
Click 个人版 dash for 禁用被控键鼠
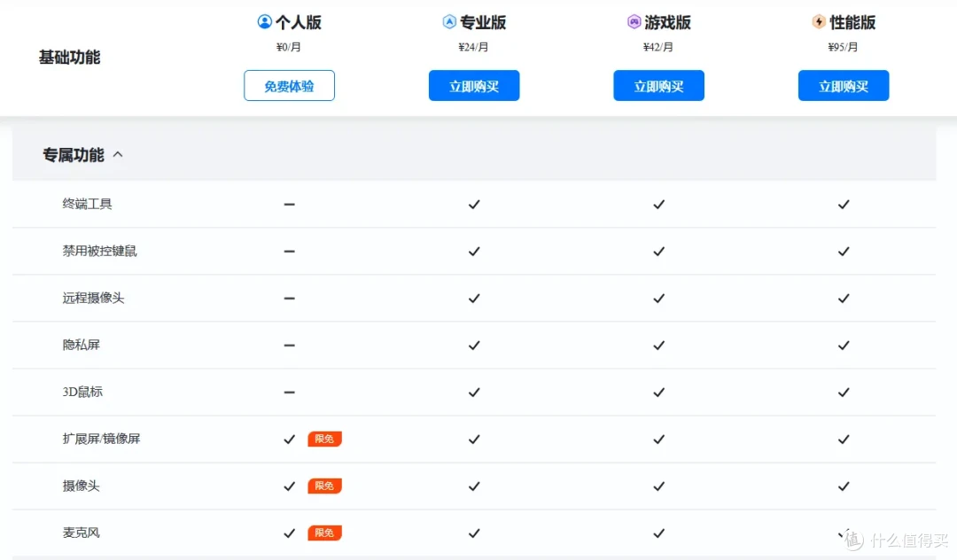click(289, 252)
